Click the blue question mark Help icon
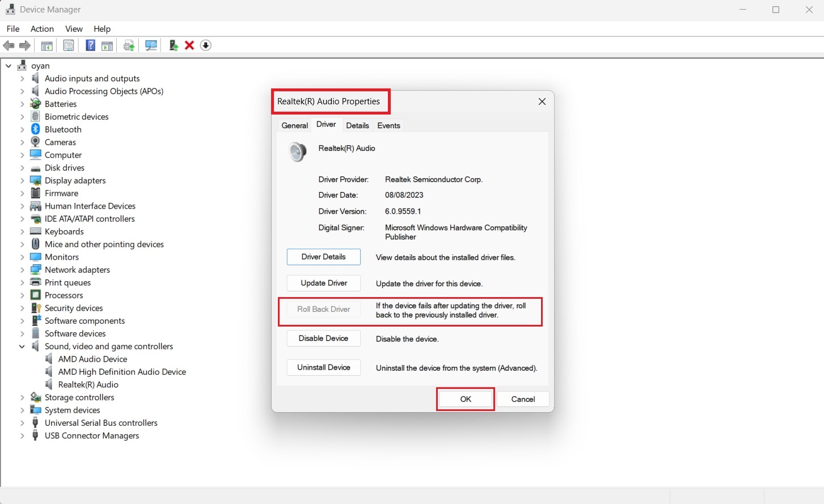This screenshot has width=824, height=504. (90, 45)
